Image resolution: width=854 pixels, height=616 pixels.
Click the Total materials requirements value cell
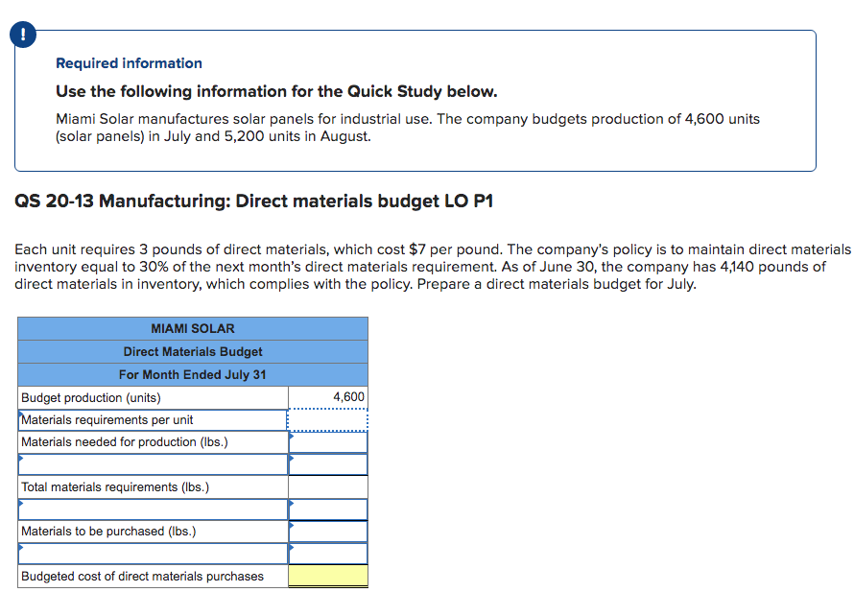point(328,486)
